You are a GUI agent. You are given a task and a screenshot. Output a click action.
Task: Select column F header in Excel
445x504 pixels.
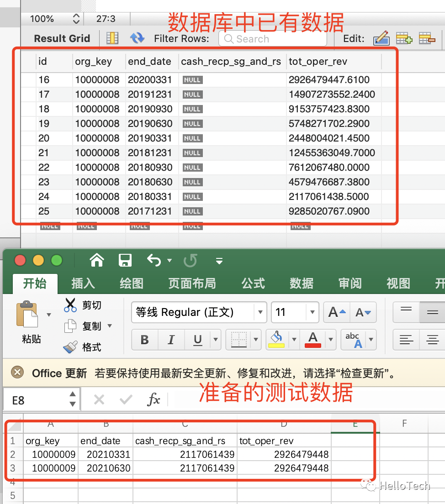point(404,423)
